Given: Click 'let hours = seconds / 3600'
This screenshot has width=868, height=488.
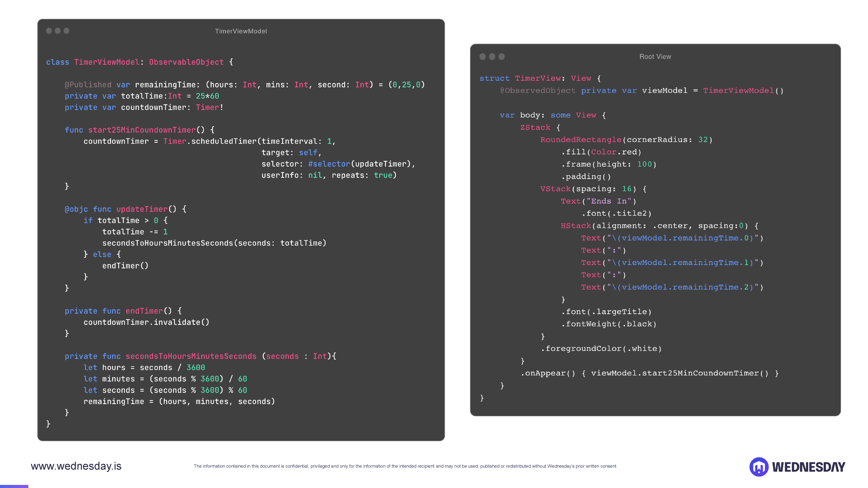Looking at the screenshot, I should pos(144,368).
